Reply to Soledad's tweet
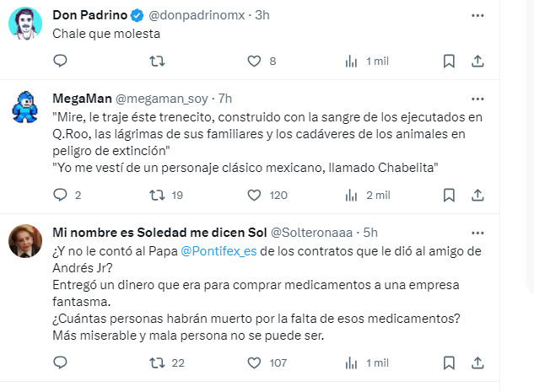Viewport: 534px width, 392px height. 60,362
